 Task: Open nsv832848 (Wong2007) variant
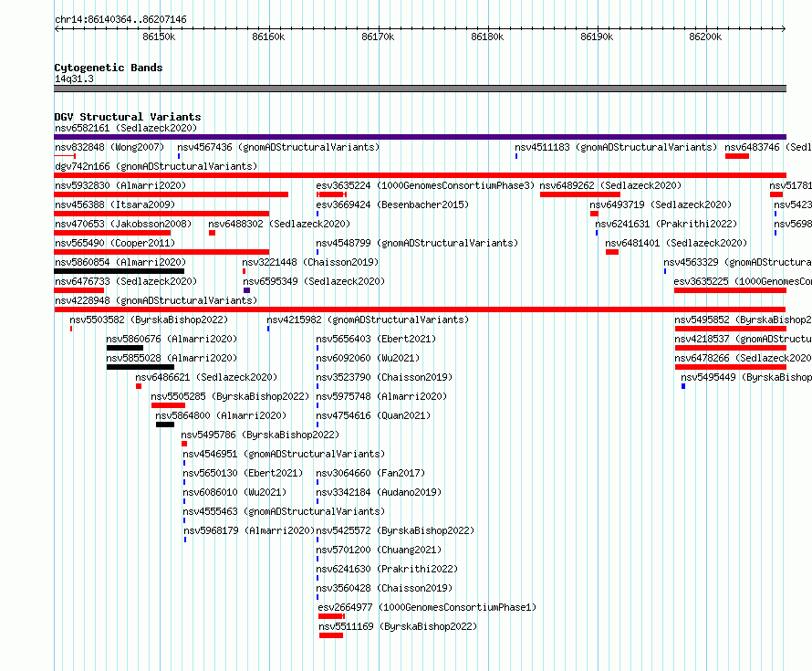click(109, 147)
